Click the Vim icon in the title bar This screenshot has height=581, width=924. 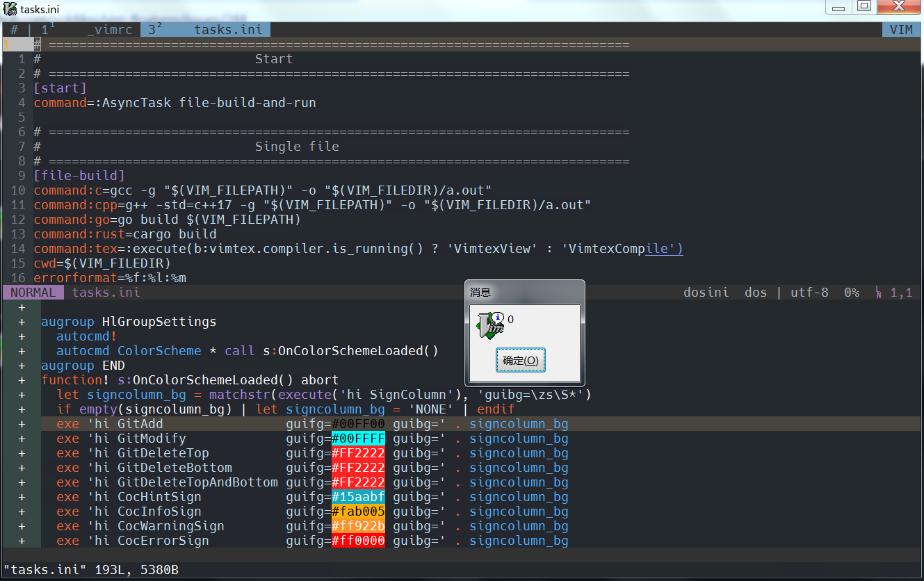(x=10, y=8)
